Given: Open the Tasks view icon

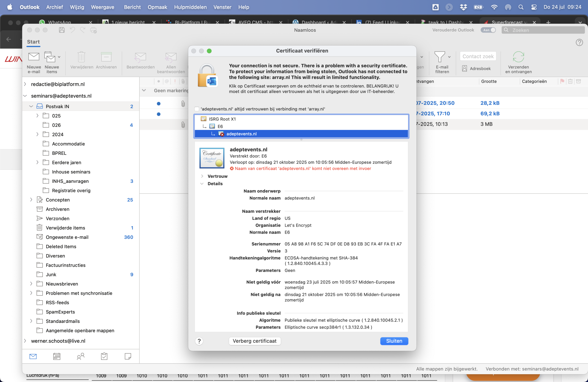Looking at the screenshot, I should coord(104,356).
